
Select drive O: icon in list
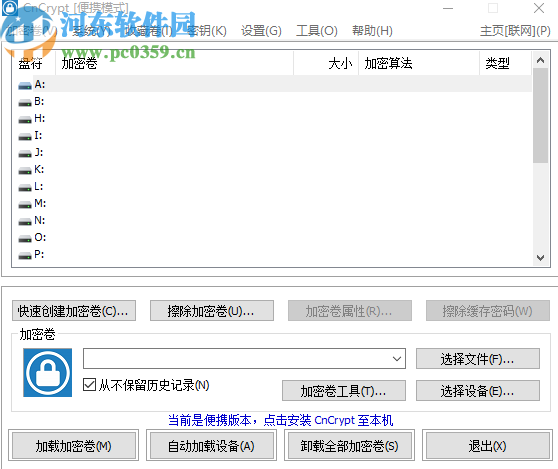coord(25,238)
